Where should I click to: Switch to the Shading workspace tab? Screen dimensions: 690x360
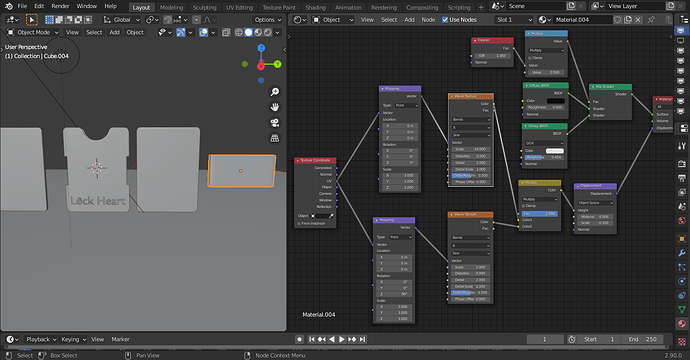[316, 7]
